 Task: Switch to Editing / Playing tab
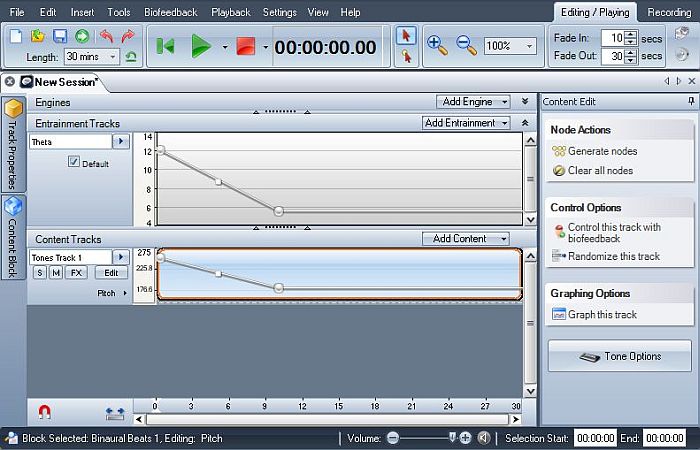tap(595, 12)
